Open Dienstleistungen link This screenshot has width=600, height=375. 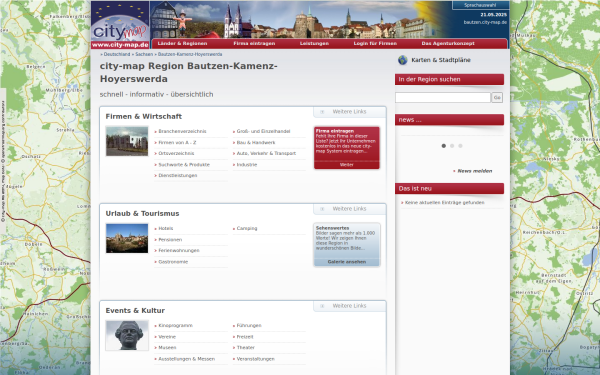pos(178,176)
